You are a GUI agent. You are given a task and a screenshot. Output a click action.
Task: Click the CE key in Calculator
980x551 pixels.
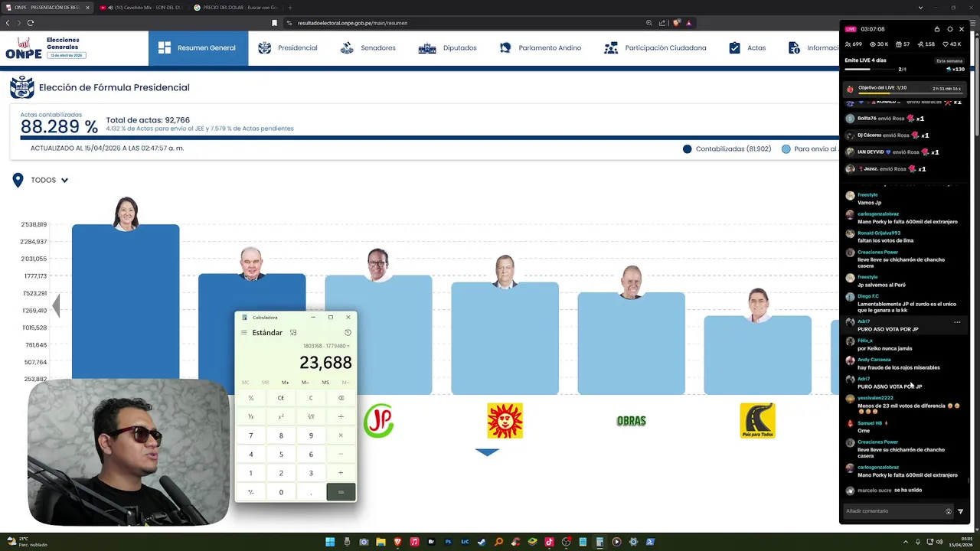pos(281,398)
